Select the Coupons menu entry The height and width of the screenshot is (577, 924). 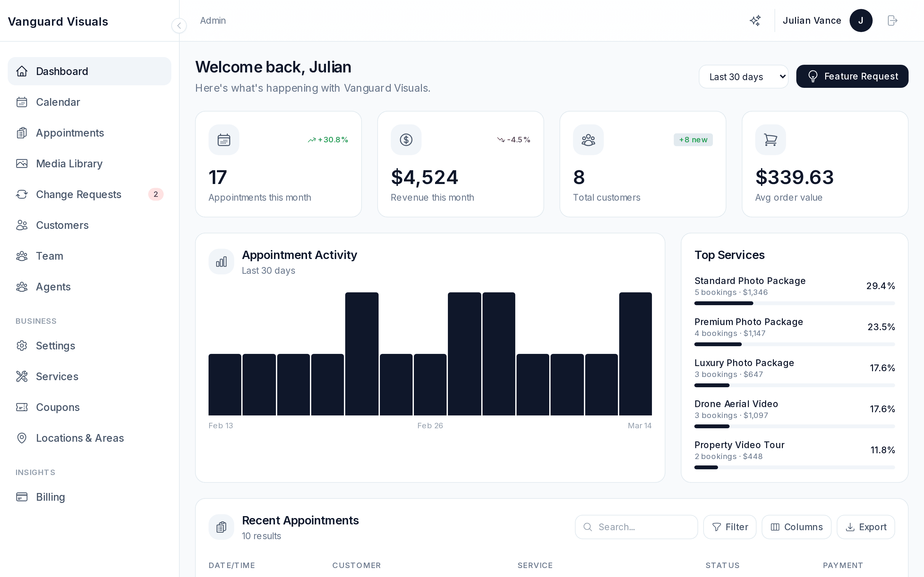58,407
